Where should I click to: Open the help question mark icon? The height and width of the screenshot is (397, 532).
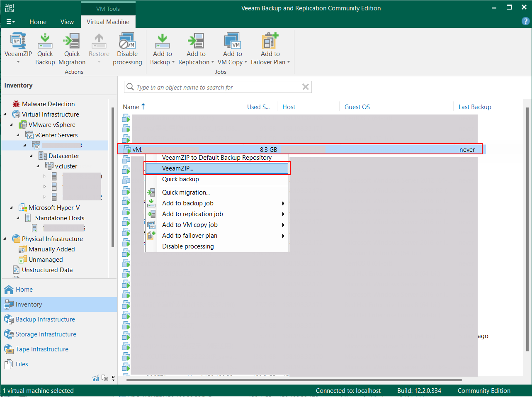pyautogui.click(x=525, y=22)
